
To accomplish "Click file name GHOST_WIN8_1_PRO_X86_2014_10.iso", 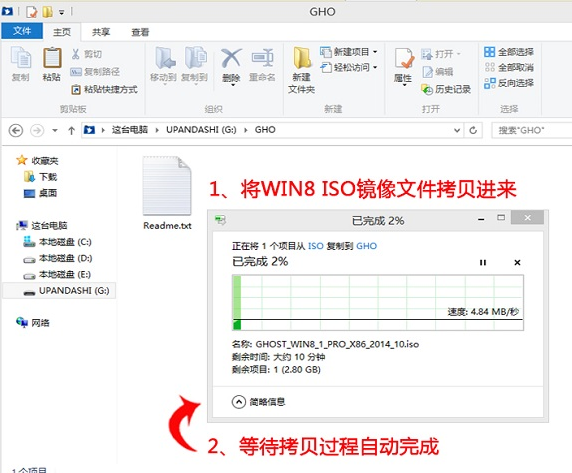I will 337,344.
